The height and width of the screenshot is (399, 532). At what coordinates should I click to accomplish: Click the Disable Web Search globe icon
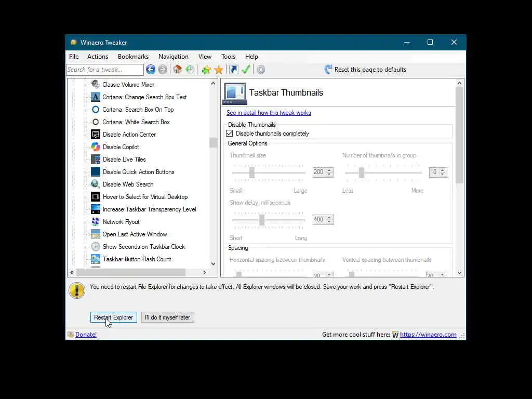[x=96, y=184]
